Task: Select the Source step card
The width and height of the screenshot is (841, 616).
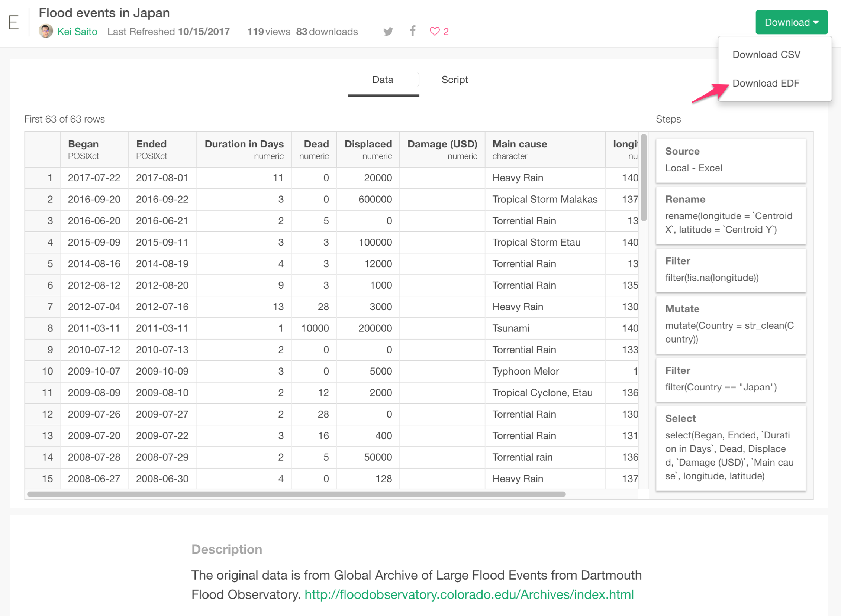Action: pos(731,160)
